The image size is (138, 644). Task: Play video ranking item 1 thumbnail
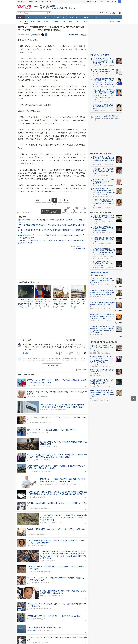[x=119, y=218]
